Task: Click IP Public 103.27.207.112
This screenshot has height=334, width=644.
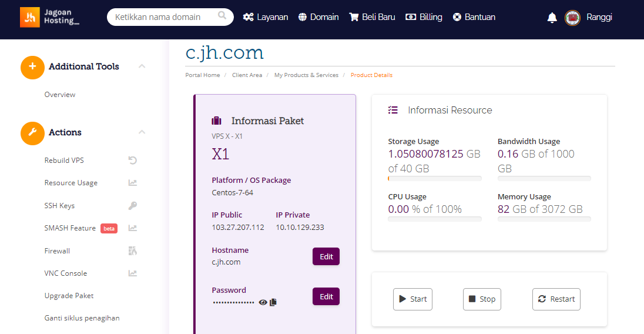Action: pyautogui.click(x=238, y=227)
